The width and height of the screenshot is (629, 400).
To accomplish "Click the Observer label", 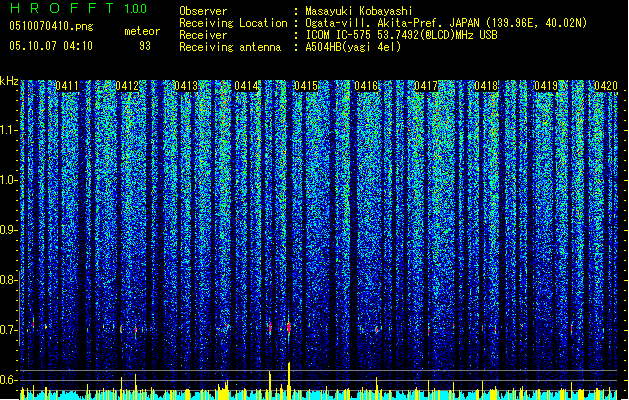I will pyautogui.click(x=203, y=11).
